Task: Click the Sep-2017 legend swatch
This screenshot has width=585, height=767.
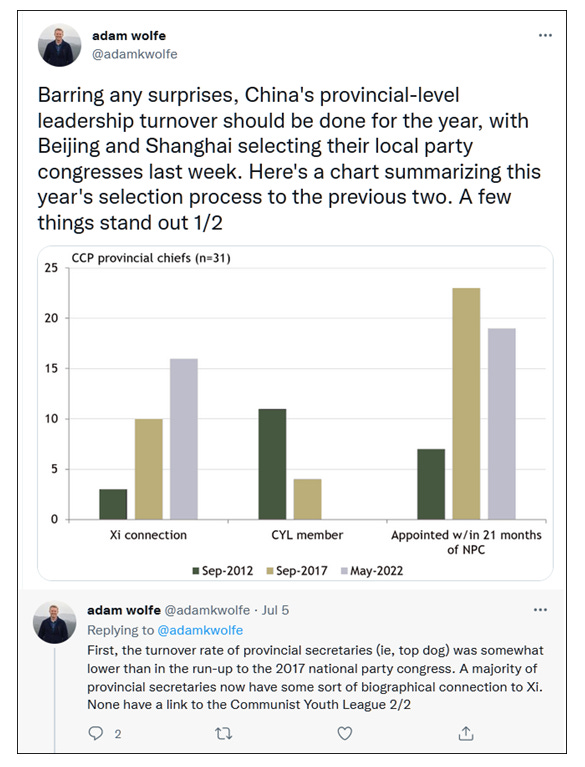Action: 270,571
